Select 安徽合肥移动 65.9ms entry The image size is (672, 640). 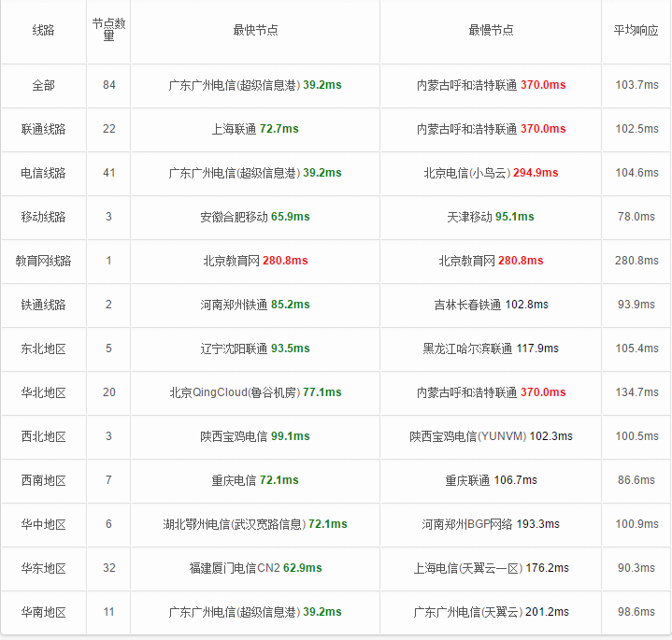click(255, 217)
